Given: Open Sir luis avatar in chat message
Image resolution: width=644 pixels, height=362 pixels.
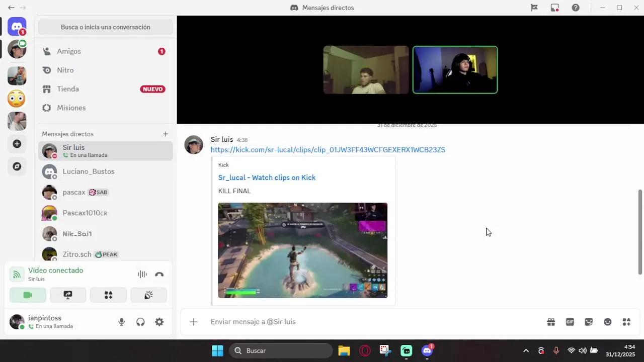Looking at the screenshot, I should click(x=194, y=145).
